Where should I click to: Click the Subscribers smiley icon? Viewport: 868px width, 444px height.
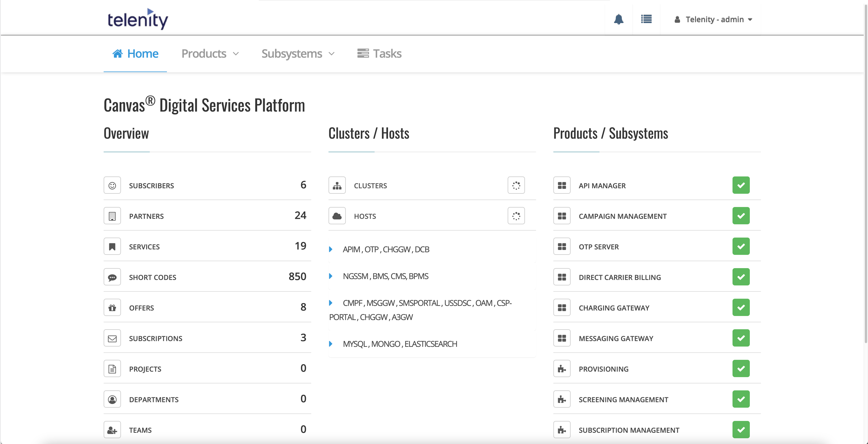click(x=112, y=185)
